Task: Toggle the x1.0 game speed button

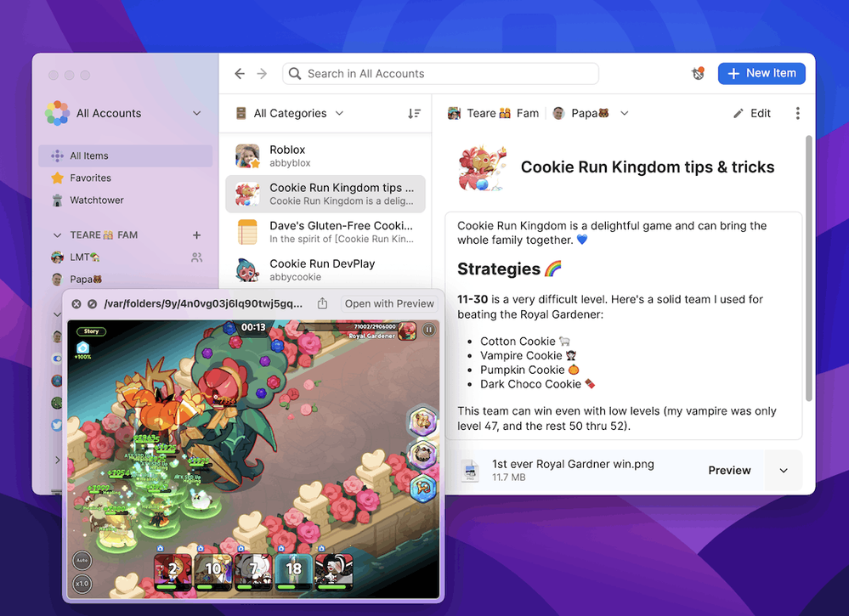Action: 82,583
